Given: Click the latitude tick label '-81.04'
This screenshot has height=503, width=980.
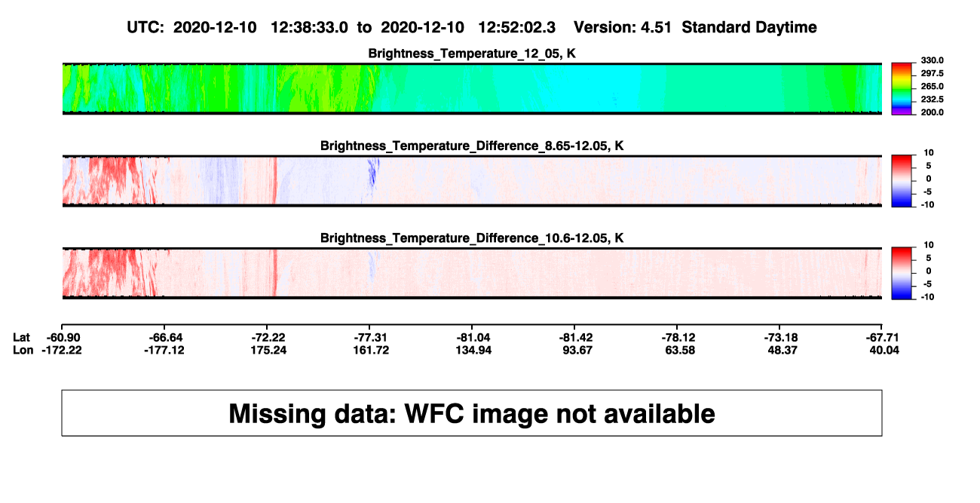Looking at the screenshot, I should coord(473,337).
